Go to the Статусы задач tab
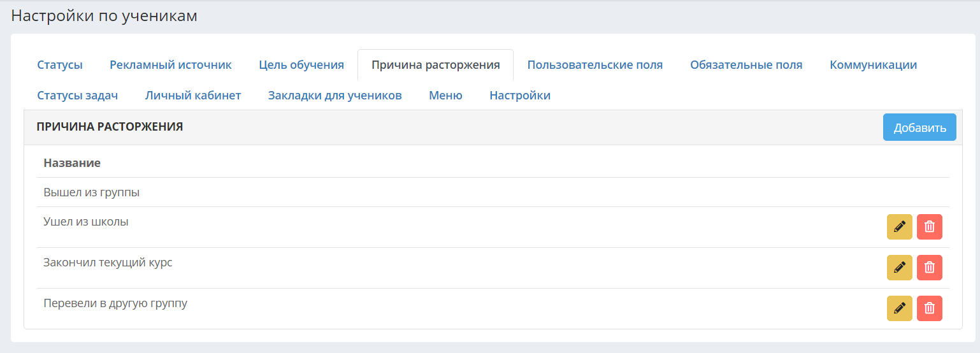Viewport: 980px width, 353px height. tap(78, 96)
